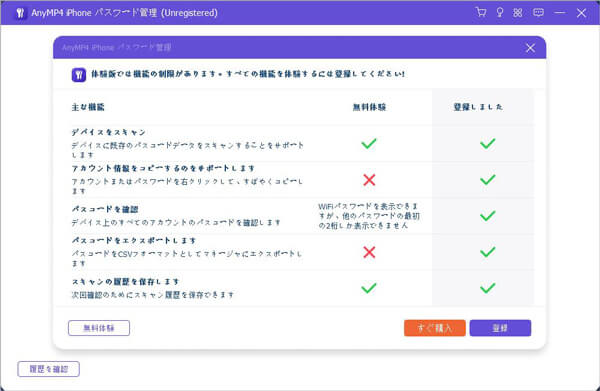Click registered checkmark for スキャンの履歴を保存

(488, 288)
